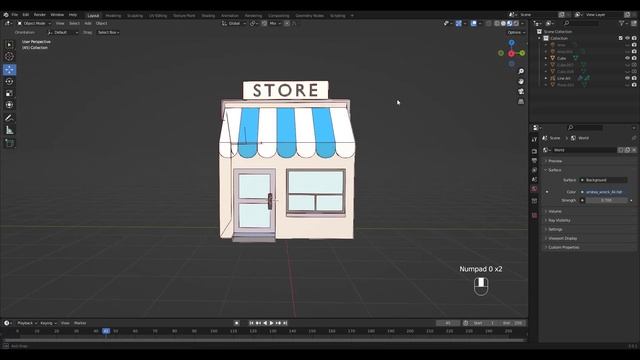
Task: Click current frame marker on timeline
Action: click(x=106, y=331)
